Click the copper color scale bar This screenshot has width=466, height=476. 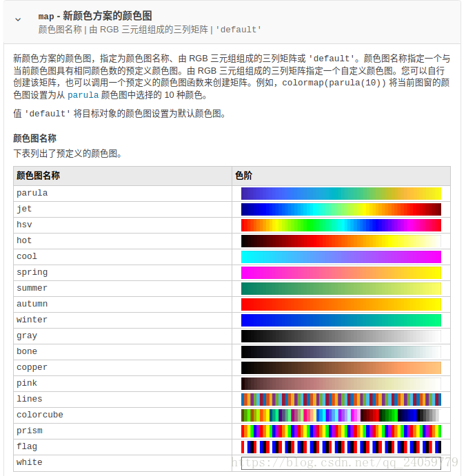pos(341,368)
